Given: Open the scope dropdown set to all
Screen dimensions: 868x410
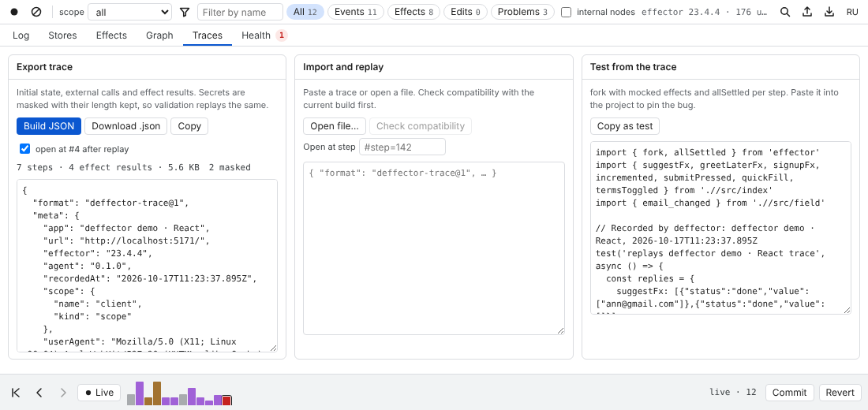Looking at the screenshot, I should (130, 12).
